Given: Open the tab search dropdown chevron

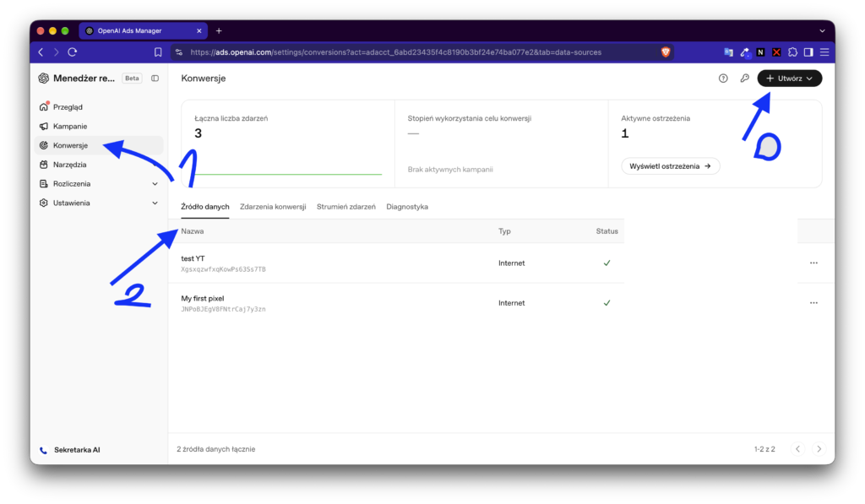Looking at the screenshot, I should click(x=823, y=31).
